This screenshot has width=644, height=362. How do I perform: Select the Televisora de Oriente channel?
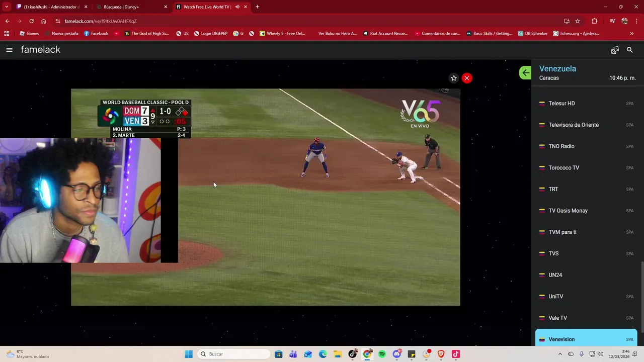[x=586, y=125]
